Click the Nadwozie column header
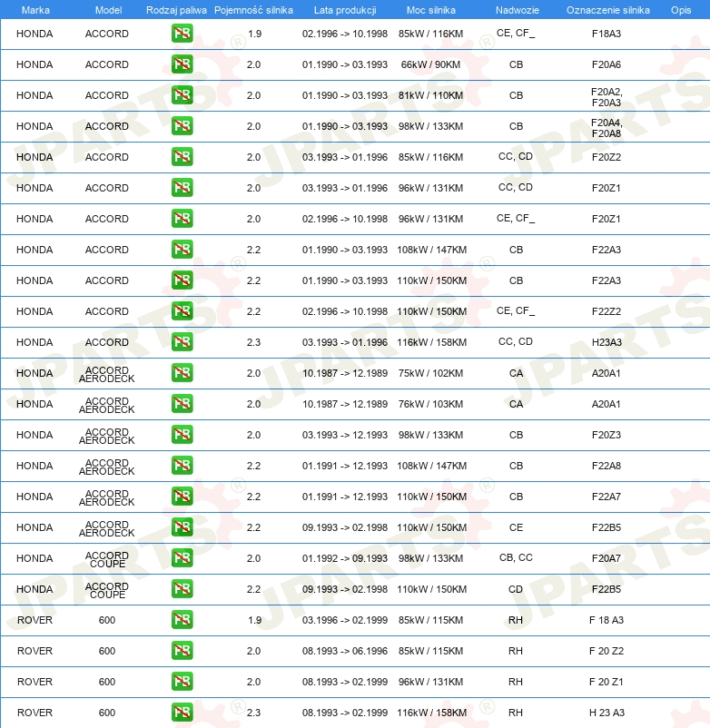The image size is (710, 728). pyautogui.click(x=518, y=10)
